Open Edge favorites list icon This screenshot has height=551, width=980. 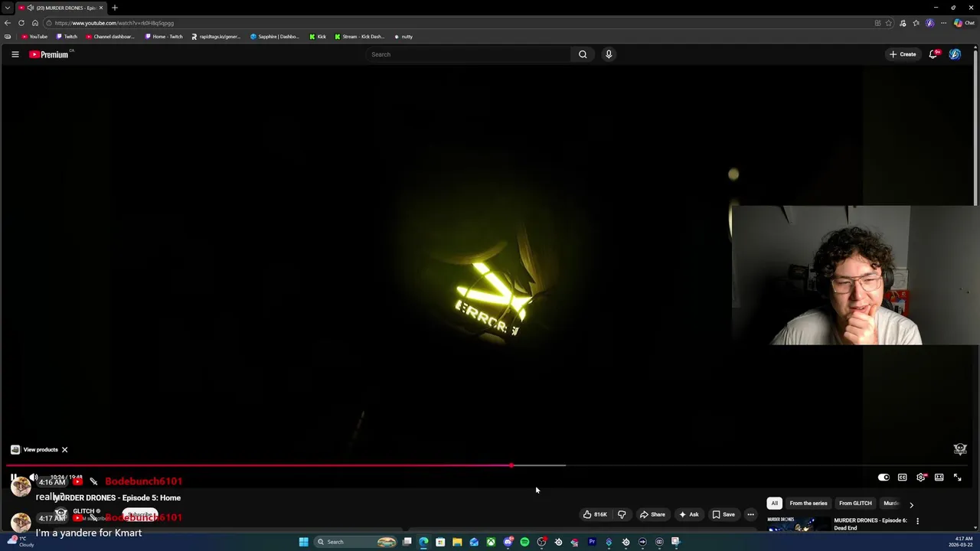(916, 23)
